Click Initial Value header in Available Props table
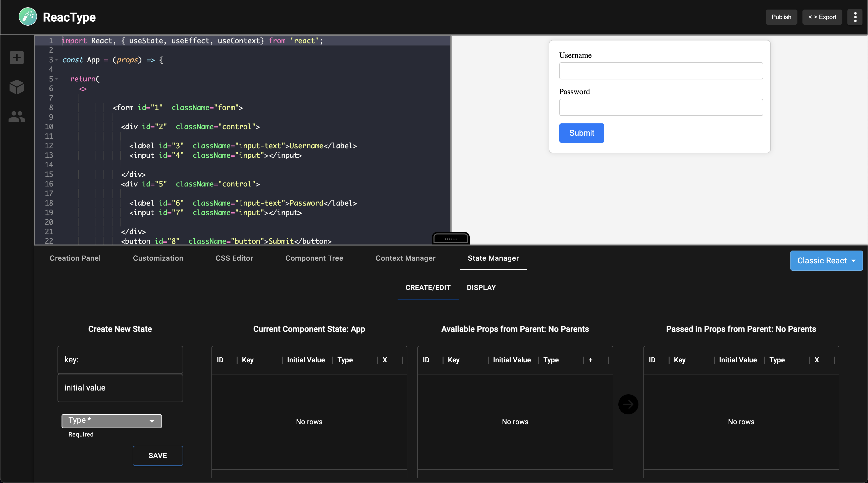Screen dimensions: 868x483 pyautogui.click(x=512, y=360)
